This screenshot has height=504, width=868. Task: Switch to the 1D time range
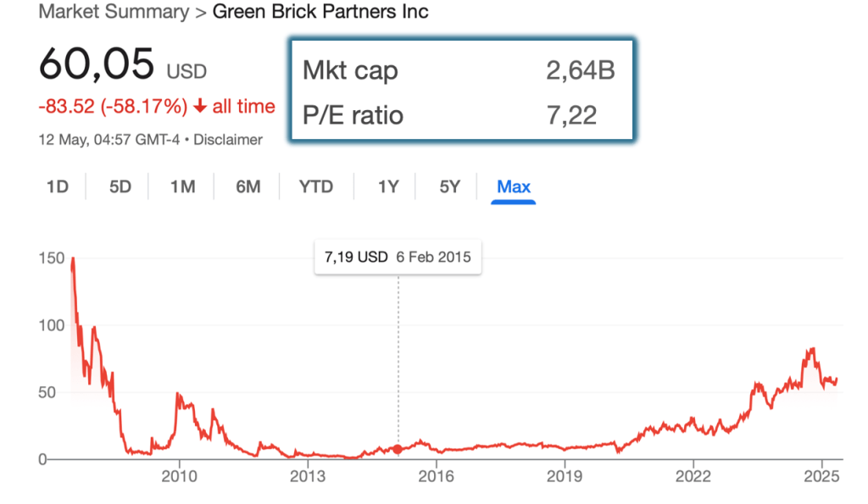tap(57, 186)
